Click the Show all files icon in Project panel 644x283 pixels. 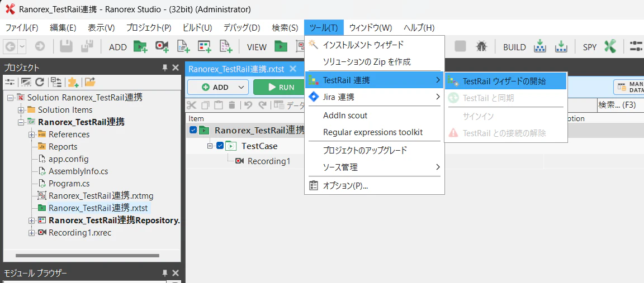[26, 82]
